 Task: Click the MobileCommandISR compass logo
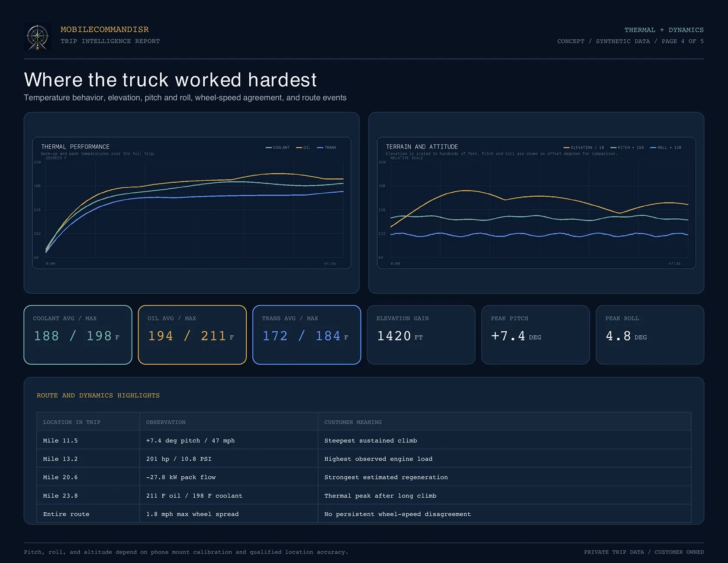[x=38, y=37]
